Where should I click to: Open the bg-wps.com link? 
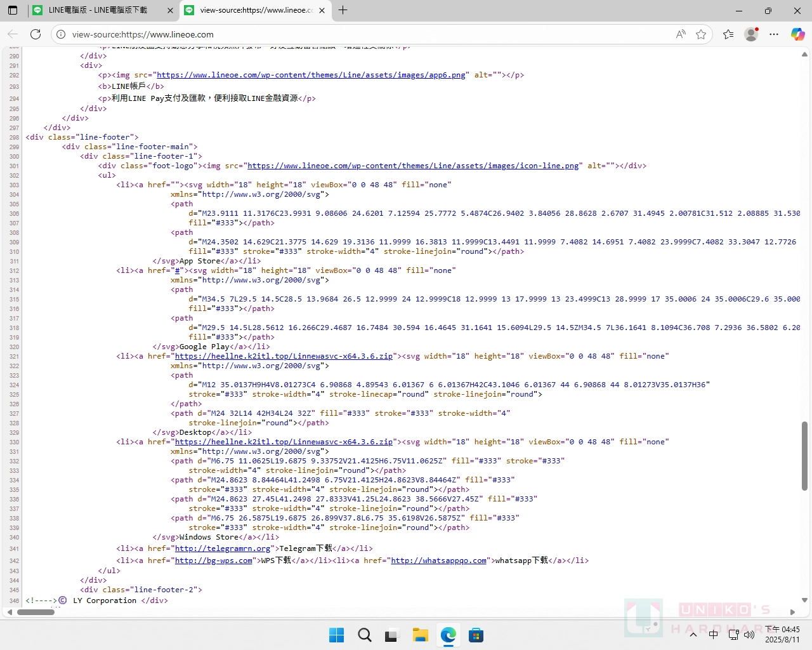coord(214,560)
